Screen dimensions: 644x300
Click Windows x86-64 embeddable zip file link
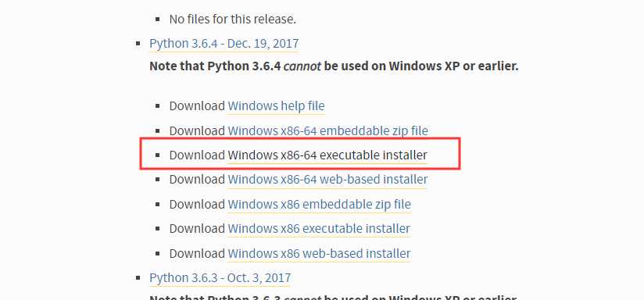(327, 131)
